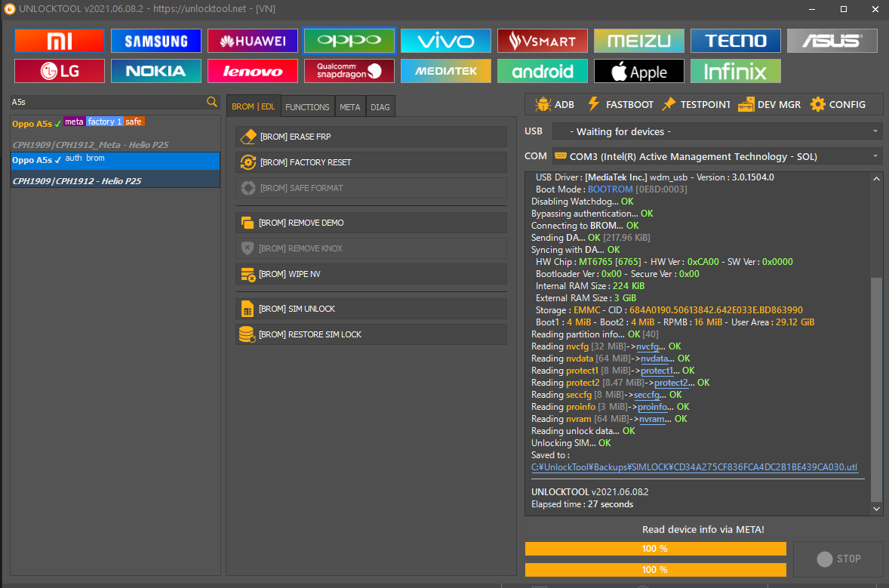Open the ADB tool
The width and height of the screenshot is (889, 588).
pyautogui.click(x=555, y=104)
